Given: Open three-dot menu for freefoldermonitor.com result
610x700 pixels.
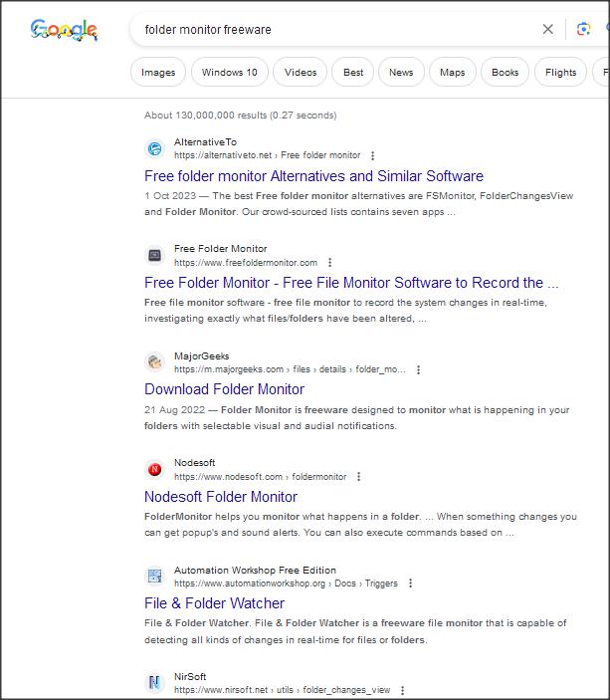Looking at the screenshot, I should (x=329, y=263).
